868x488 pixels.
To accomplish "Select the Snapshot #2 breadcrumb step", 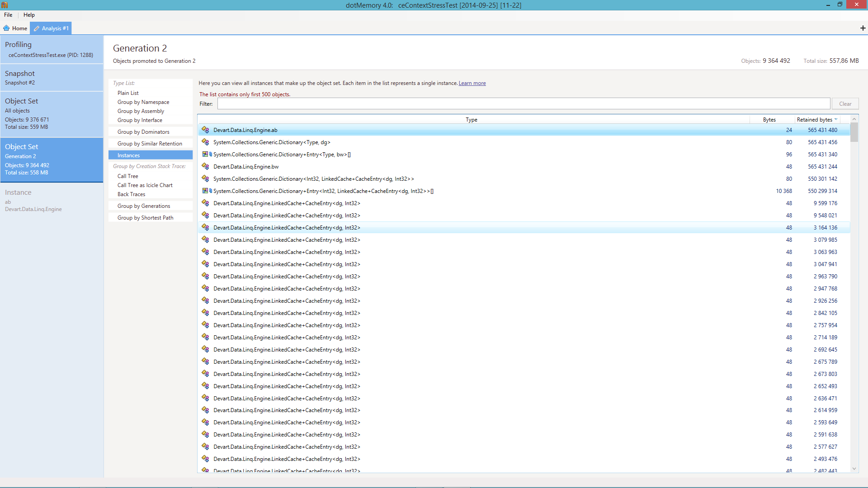I will point(52,78).
